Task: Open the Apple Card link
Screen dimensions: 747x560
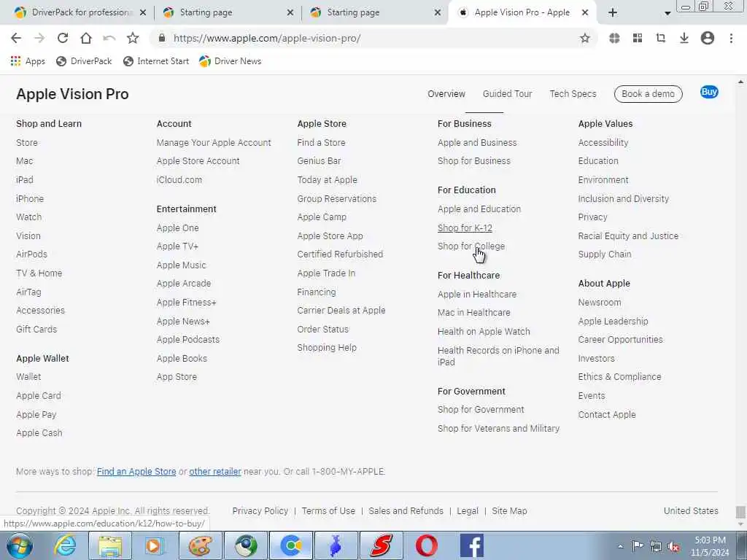Action: coord(38,396)
